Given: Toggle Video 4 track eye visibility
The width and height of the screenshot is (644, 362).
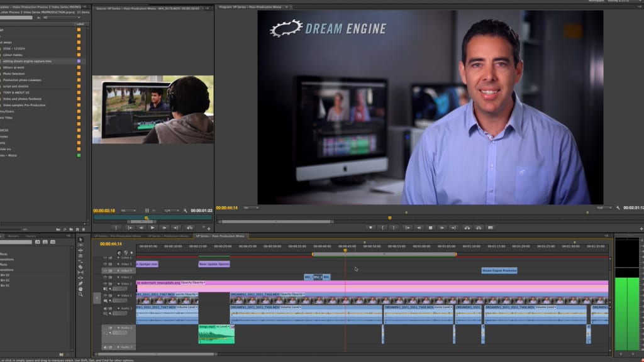Looking at the screenshot, I should [x=105, y=271].
